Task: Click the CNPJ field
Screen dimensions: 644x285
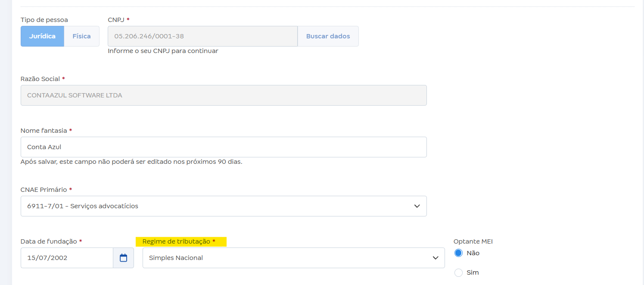Action: 202,36
